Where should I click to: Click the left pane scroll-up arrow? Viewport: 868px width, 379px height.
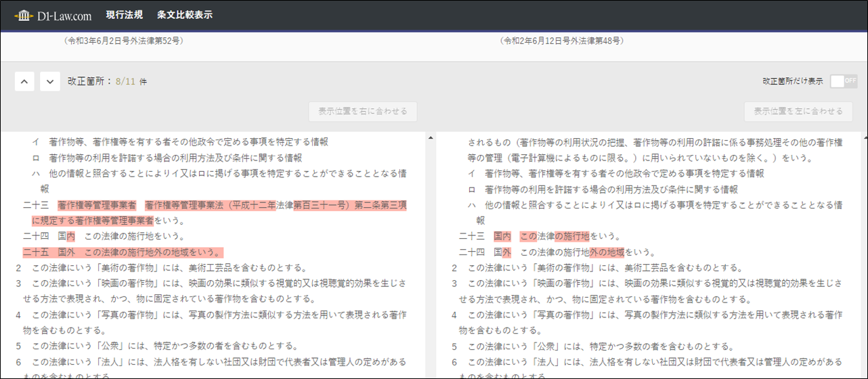(431, 138)
